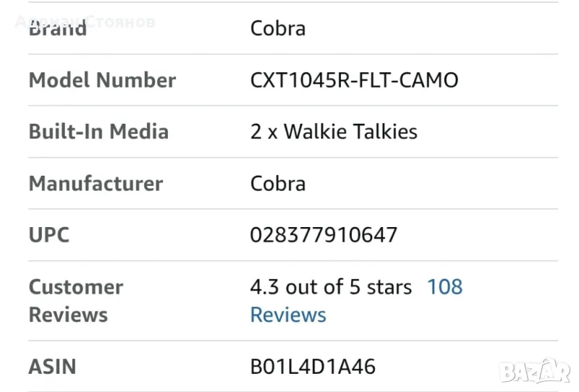This screenshot has width=579, height=392.
Task: Select the Built-In Media label
Action: 98,132
